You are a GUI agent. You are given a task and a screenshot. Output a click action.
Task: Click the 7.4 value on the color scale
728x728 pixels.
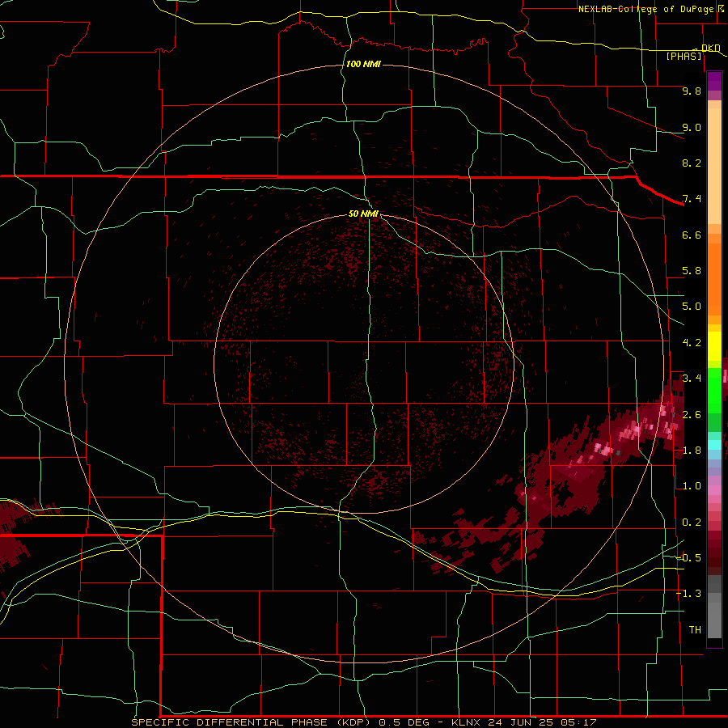click(x=692, y=199)
